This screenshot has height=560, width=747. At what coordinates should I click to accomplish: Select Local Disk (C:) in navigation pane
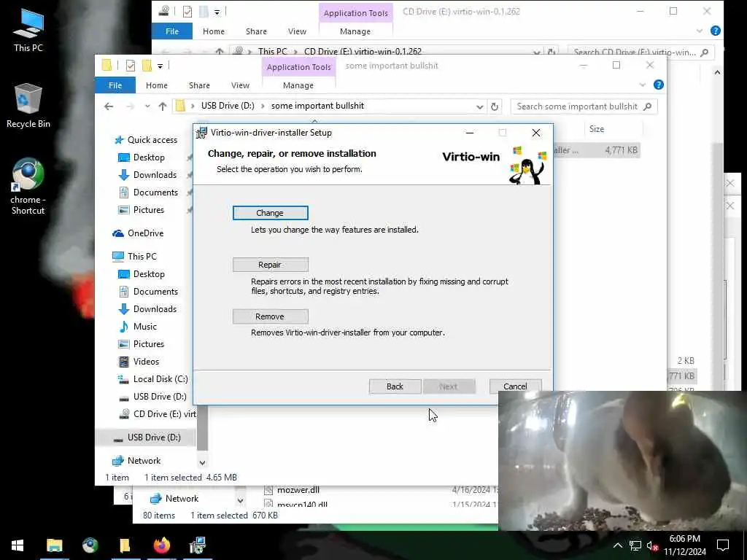pyautogui.click(x=153, y=379)
